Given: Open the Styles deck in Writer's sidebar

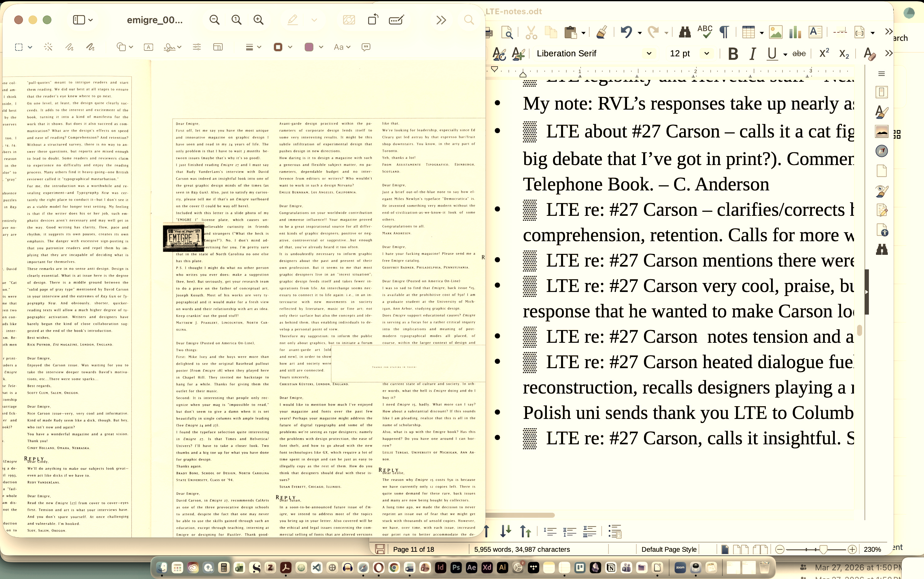Looking at the screenshot, I should point(882,112).
